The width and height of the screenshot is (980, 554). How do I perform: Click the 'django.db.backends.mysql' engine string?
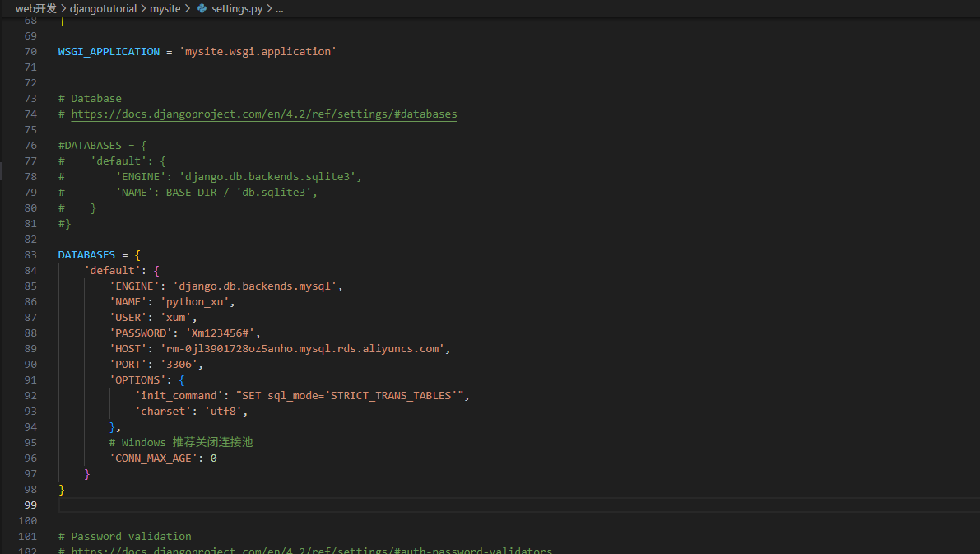[257, 286]
